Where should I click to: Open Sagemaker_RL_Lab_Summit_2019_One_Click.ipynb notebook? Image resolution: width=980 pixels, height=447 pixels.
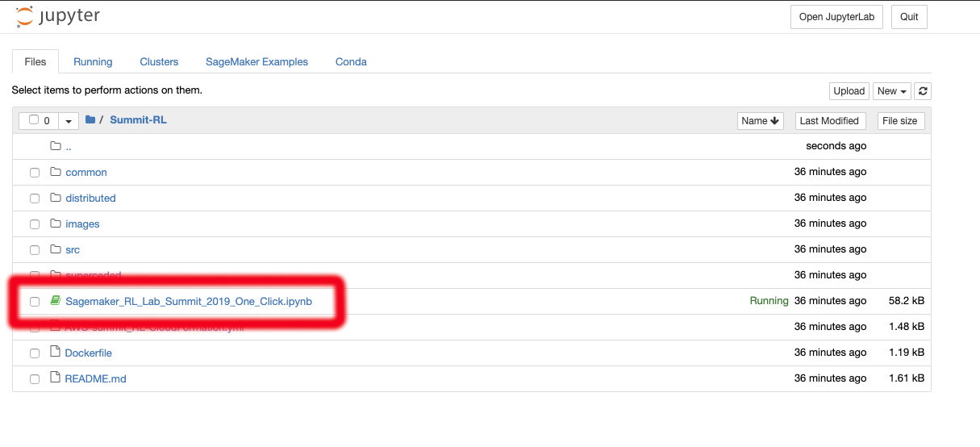tap(189, 301)
